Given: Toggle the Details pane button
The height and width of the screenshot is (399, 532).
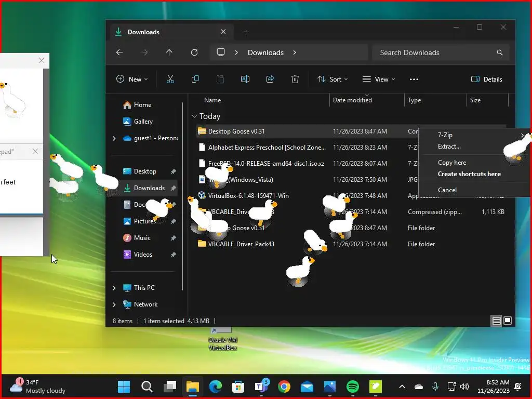Looking at the screenshot, I should [486, 79].
